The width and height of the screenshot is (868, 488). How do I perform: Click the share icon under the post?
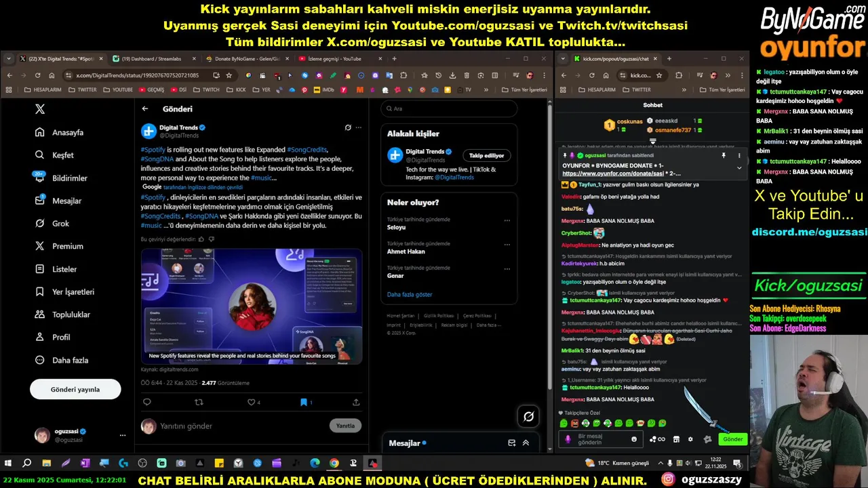356,402
